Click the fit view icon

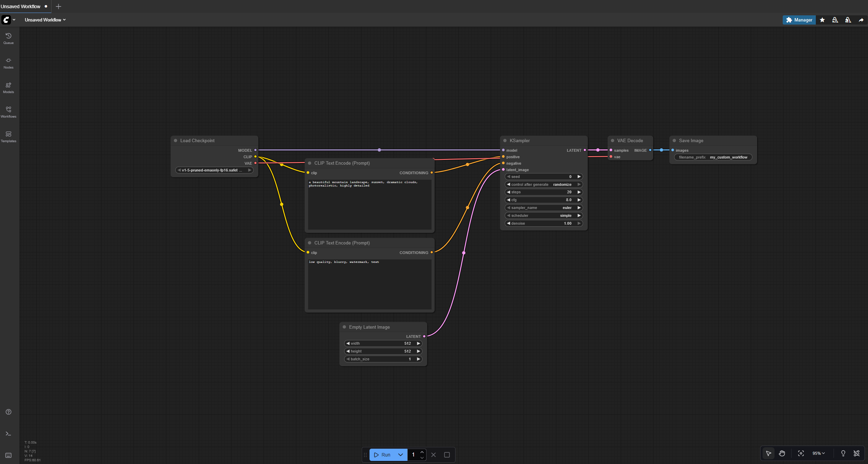801,453
